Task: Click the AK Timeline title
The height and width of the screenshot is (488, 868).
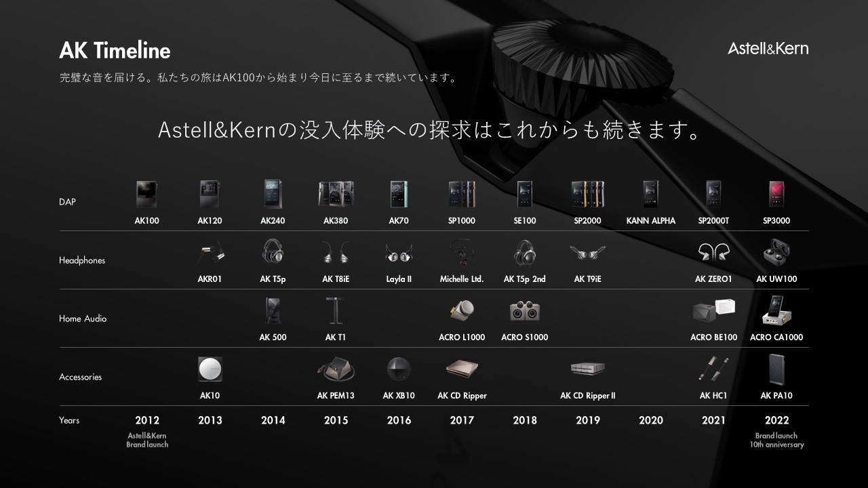Action: 115,50
